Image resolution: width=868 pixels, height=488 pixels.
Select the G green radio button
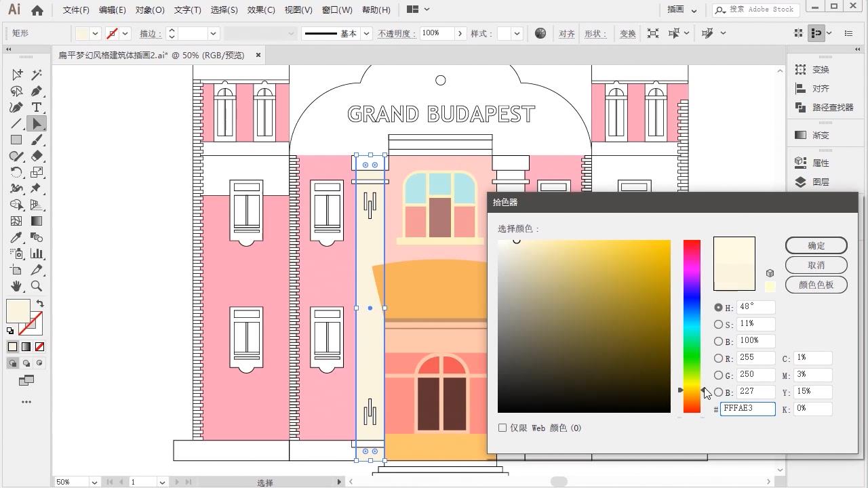(x=718, y=375)
